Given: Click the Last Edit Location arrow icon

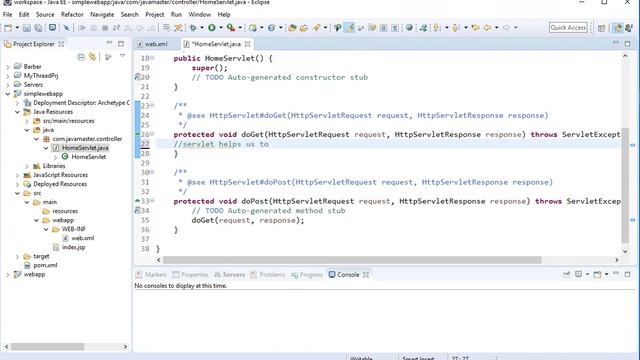Looking at the screenshot, I should pos(475,28).
